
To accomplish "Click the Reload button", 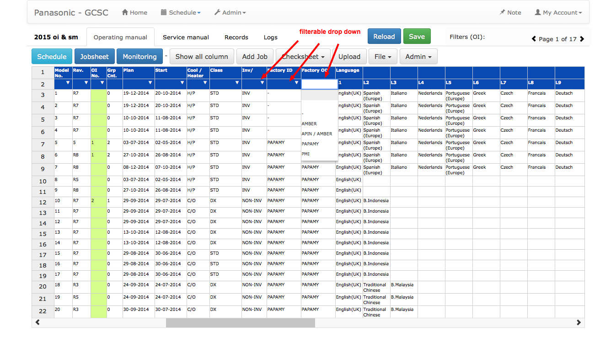I will (x=384, y=37).
